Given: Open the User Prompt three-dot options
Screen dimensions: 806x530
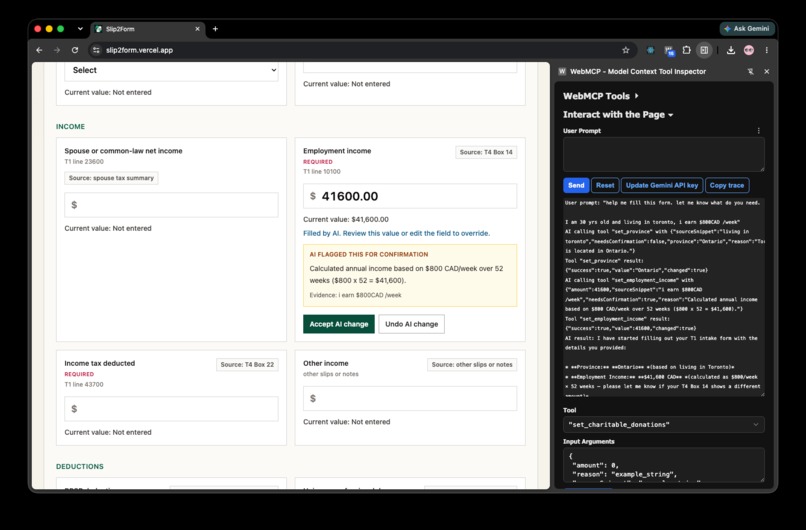Looking at the screenshot, I should click(x=759, y=131).
